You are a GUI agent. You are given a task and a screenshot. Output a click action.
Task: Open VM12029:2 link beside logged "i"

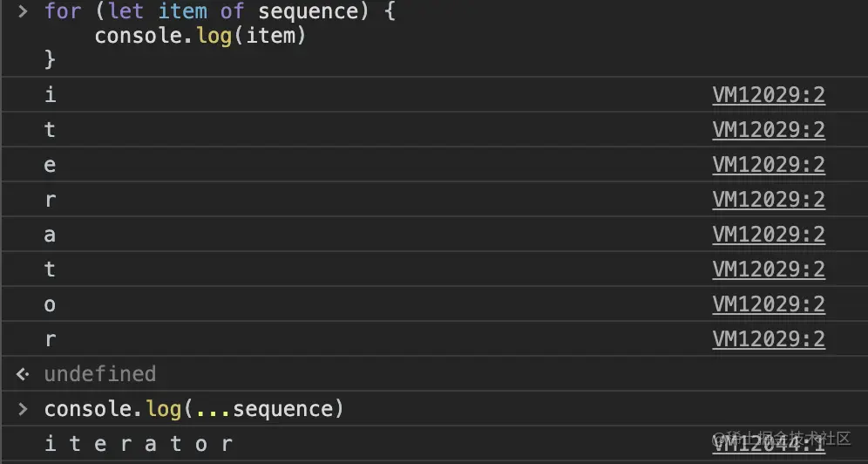coord(768,95)
